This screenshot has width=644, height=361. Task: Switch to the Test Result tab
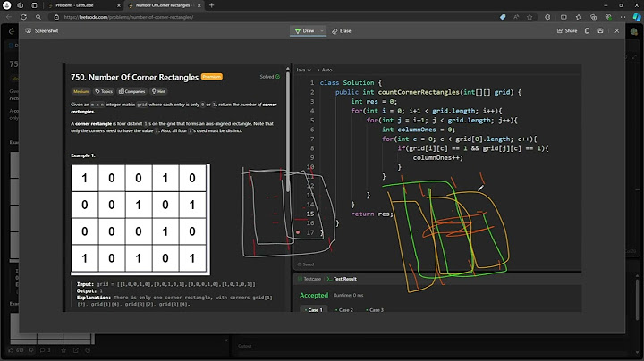pyautogui.click(x=342, y=279)
